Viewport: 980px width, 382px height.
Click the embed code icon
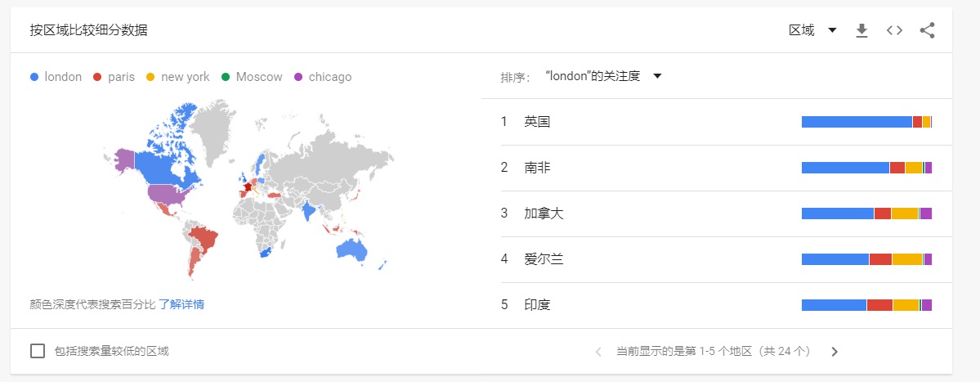click(x=894, y=31)
